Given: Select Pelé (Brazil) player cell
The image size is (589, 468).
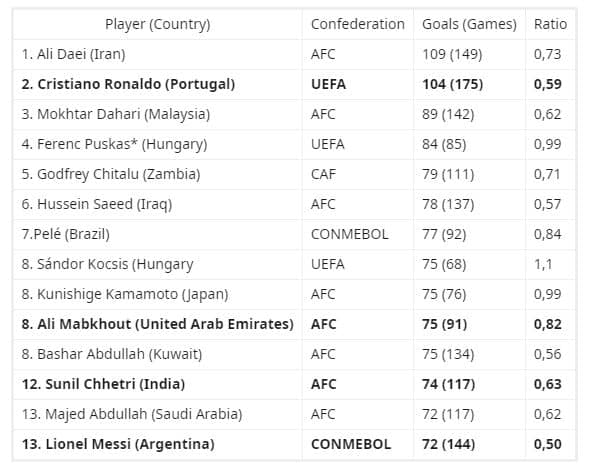Looking at the screenshot, I should coord(157,235).
